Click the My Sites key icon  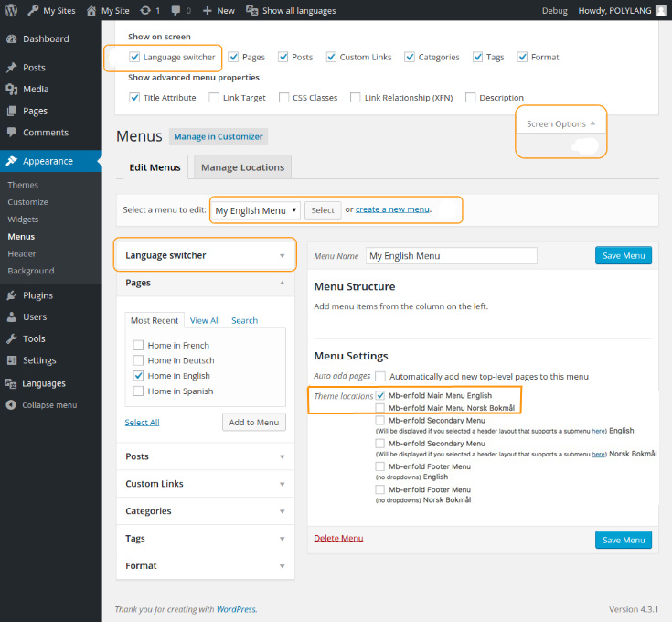tap(33, 10)
